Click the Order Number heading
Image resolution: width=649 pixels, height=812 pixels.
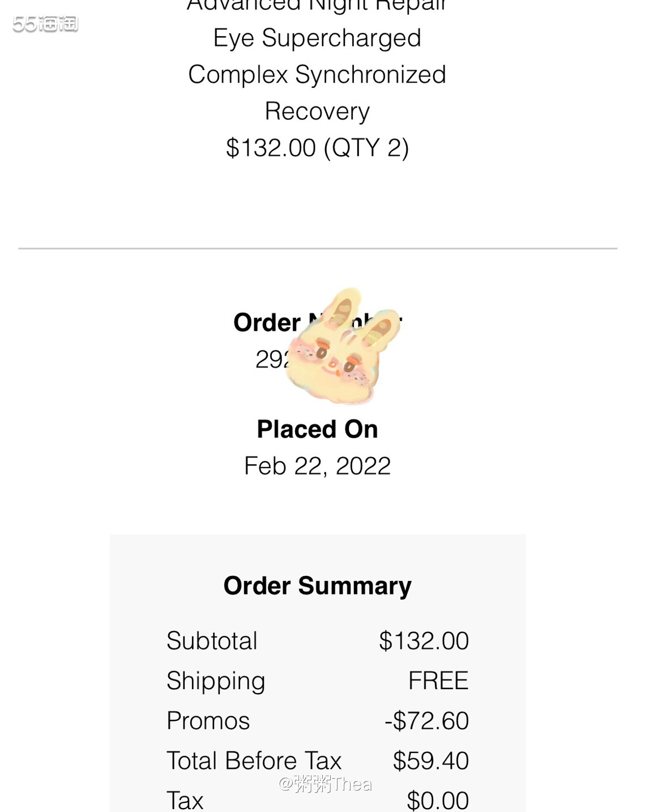266,322
